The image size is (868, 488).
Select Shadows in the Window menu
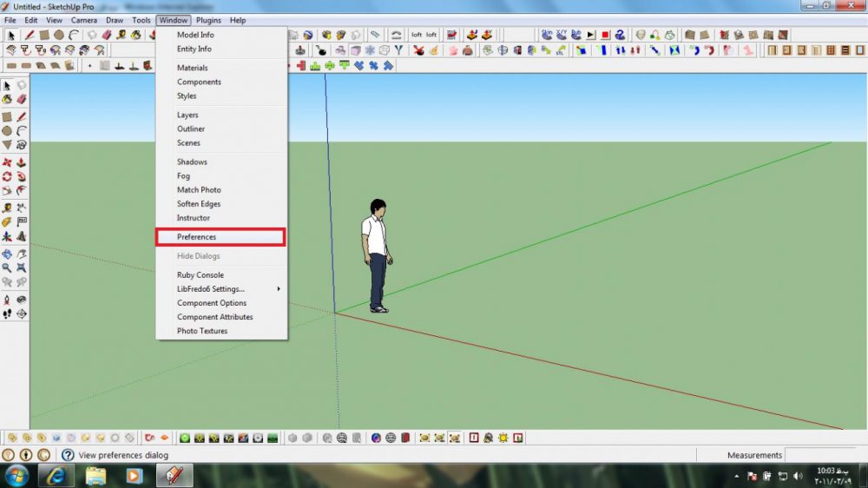click(x=193, y=162)
